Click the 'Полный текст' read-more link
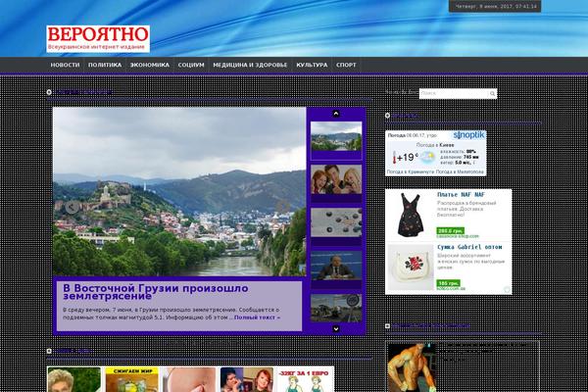 coord(257,318)
